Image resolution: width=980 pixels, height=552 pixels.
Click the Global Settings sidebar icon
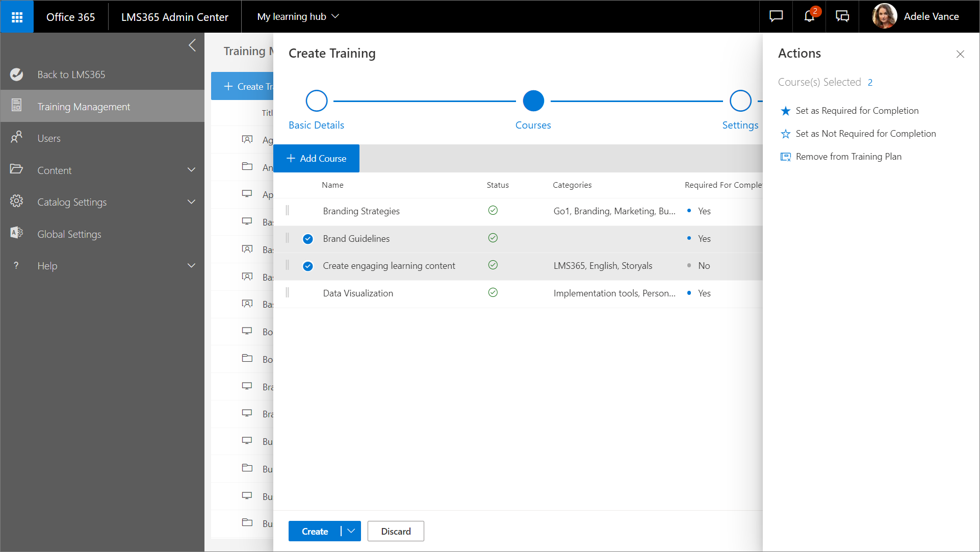(x=16, y=233)
